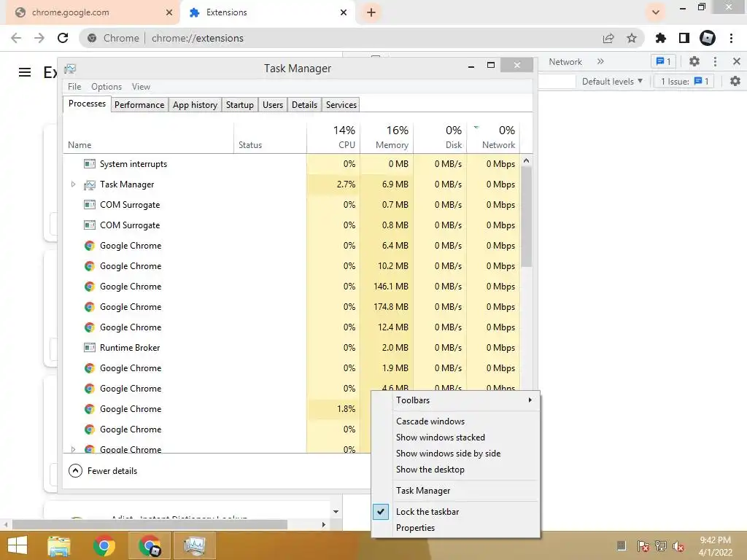The image size is (747, 560).
Task: Click the volume tray icon
Action: click(678, 545)
